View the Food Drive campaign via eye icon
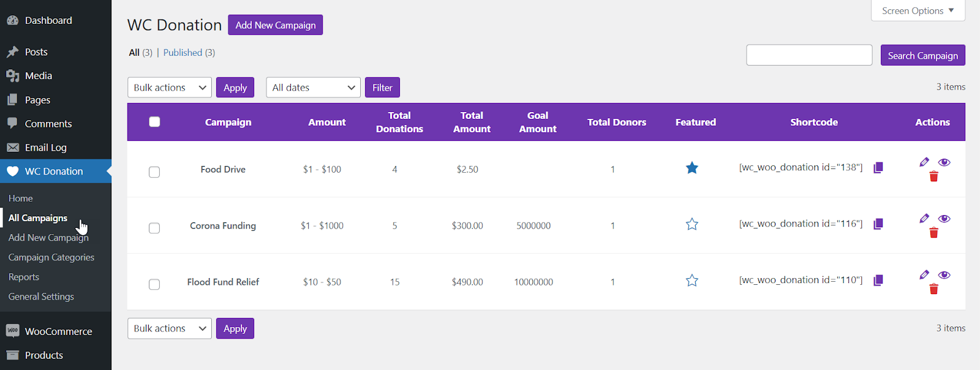 tap(944, 162)
